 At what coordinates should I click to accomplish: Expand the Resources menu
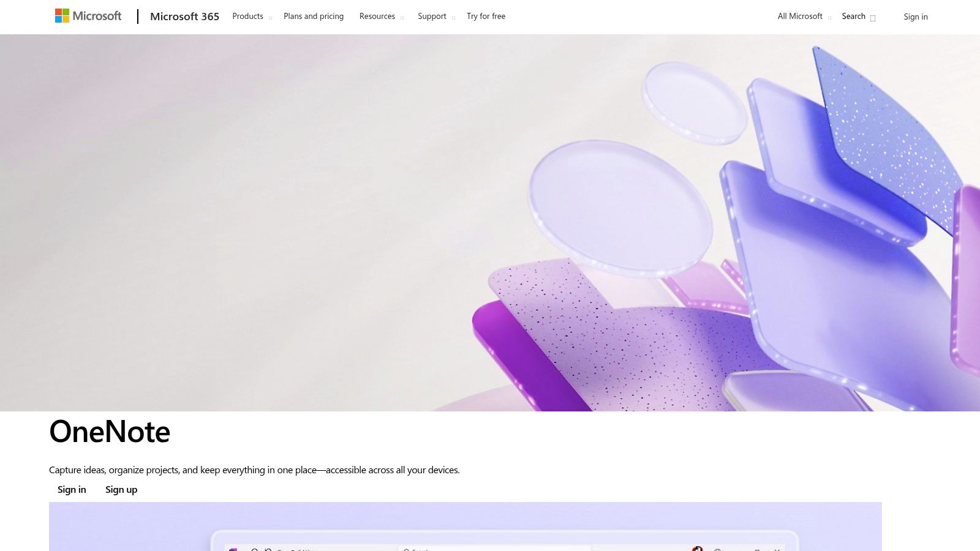pyautogui.click(x=377, y=16)
